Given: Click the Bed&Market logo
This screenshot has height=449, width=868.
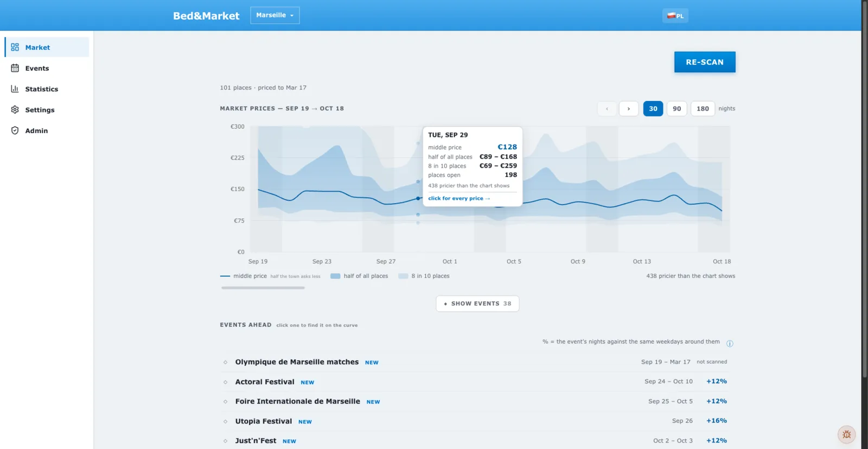Looking at the screenshot, I should [206, 16].
